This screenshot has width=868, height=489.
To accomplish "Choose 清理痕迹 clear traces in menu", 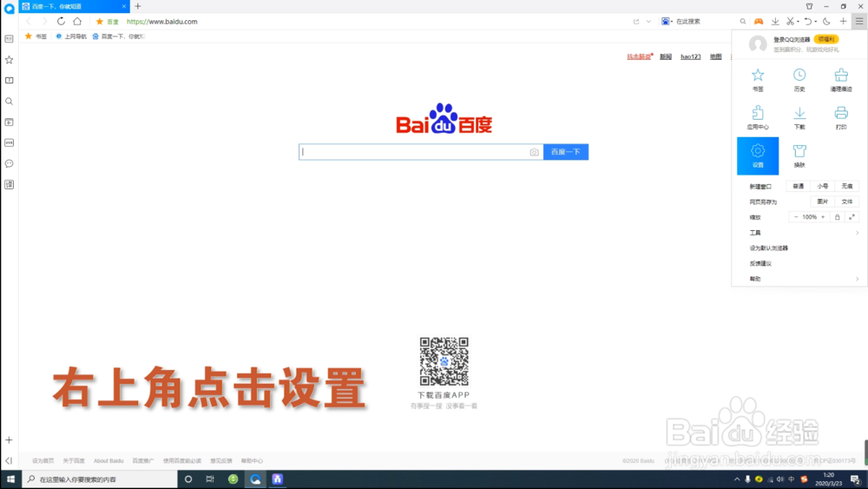I will pyautogui.click(x=841, y=80).
